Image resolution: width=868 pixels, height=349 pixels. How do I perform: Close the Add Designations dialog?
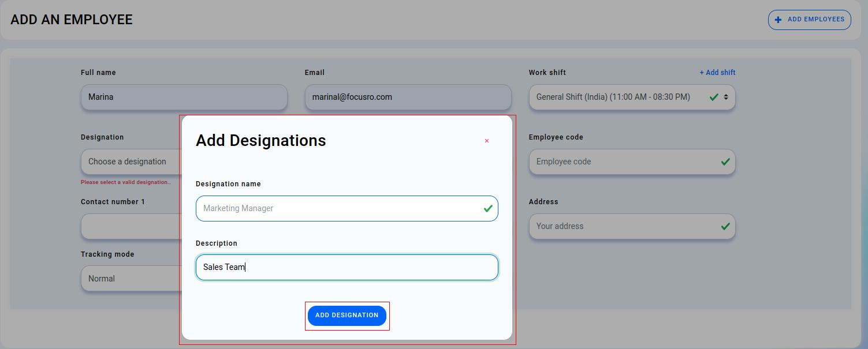pyautogui.click(x=486, y=141)
